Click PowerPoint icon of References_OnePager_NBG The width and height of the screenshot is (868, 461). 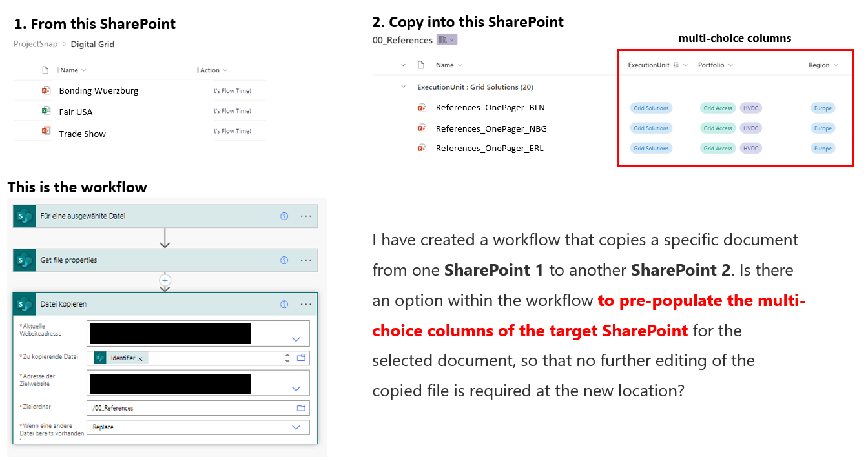point(422,128)
